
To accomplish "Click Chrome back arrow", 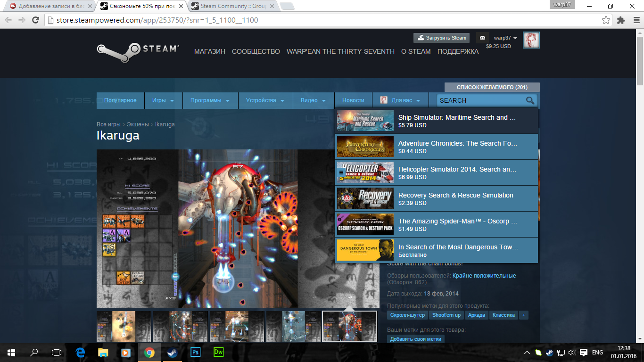I will click(8, 20).
